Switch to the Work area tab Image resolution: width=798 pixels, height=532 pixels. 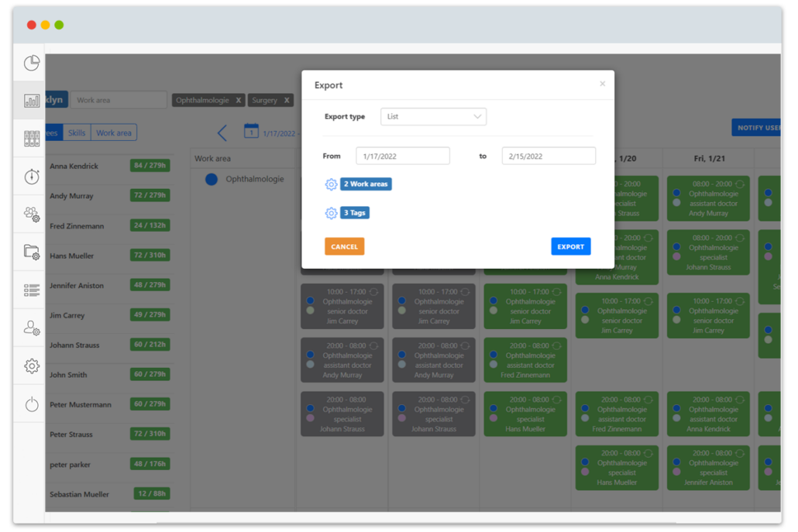click(x=113, y=132)
